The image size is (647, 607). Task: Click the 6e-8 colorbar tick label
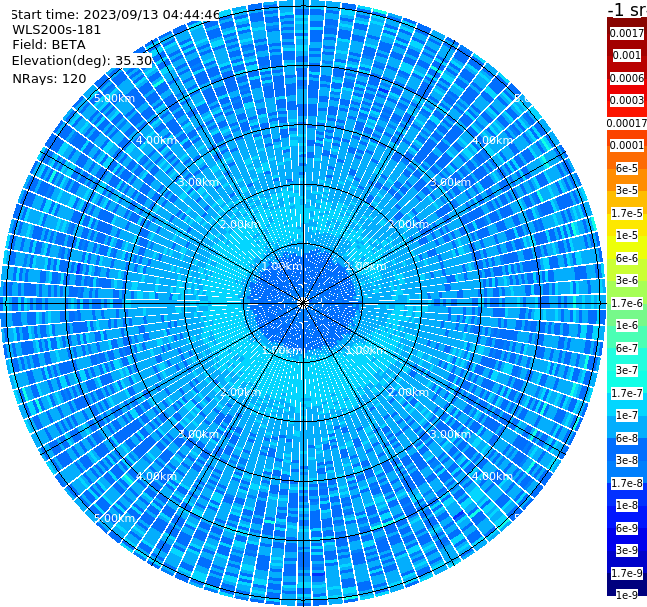point(627,438)
